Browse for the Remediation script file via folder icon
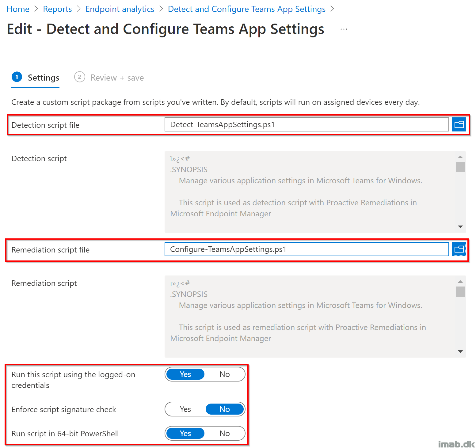The image size is (476, 448). coord(459,249)
